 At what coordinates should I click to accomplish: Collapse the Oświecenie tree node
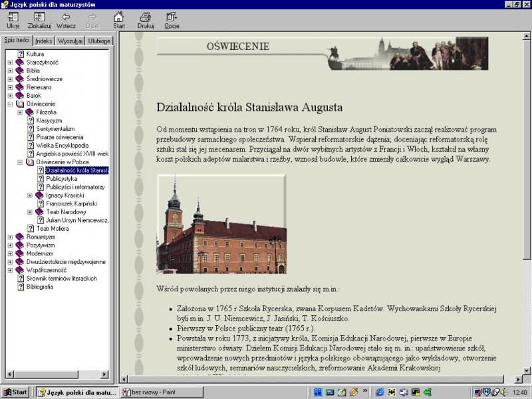(10, 104)
